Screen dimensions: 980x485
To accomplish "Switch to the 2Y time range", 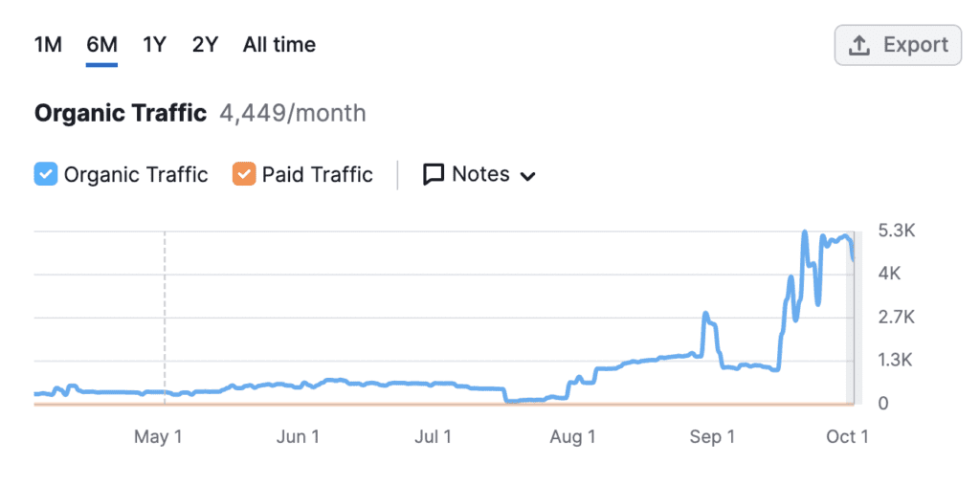I will 205,45.
